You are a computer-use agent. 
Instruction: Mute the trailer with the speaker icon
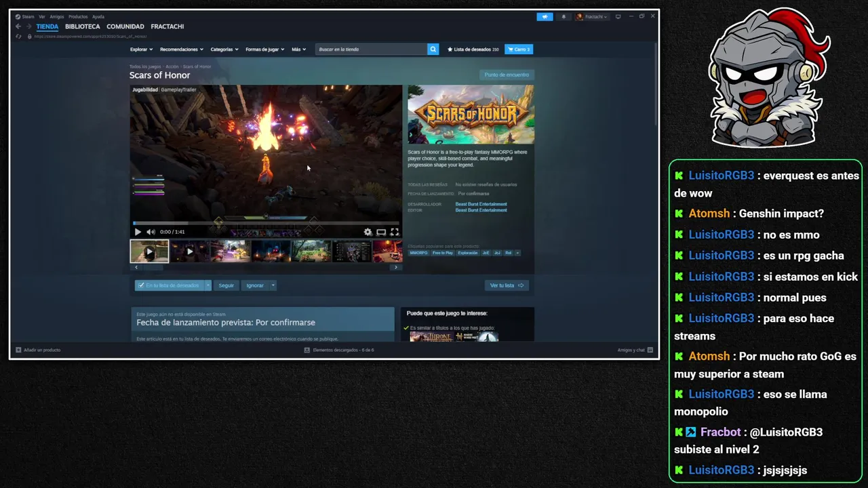tap(151, 232)
